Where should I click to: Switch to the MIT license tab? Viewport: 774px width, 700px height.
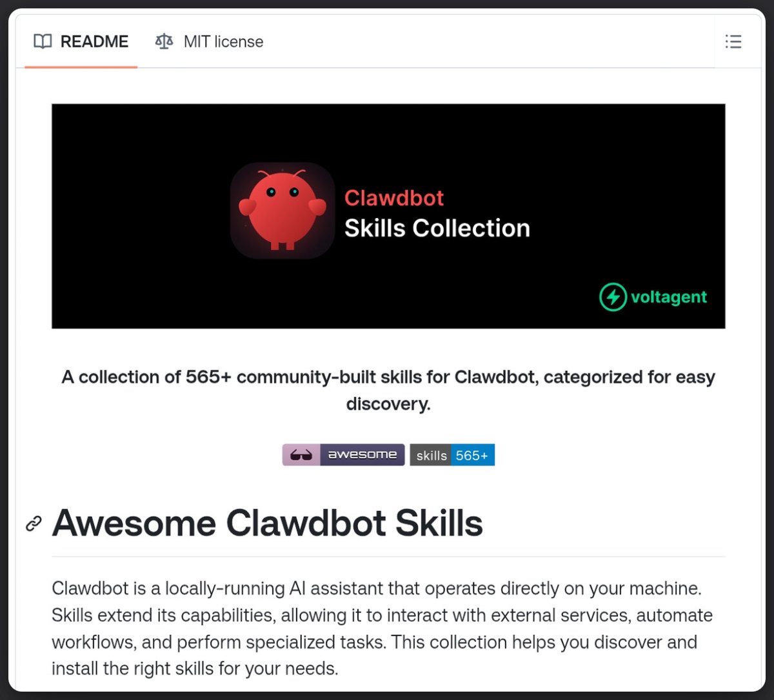[x=223, y=41]
